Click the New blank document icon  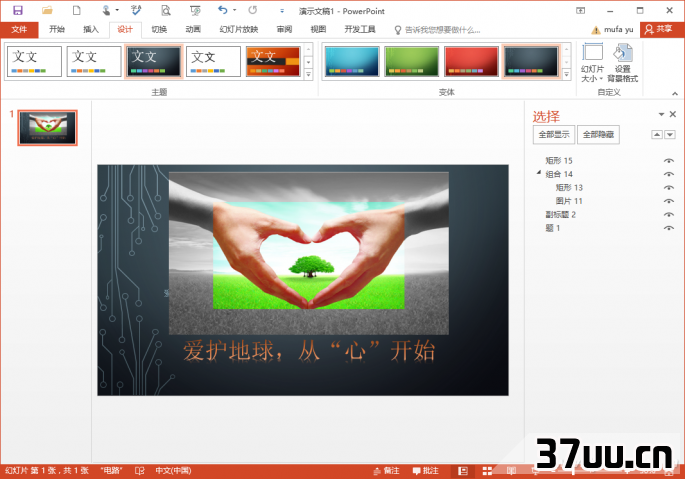tap(76, 10)
